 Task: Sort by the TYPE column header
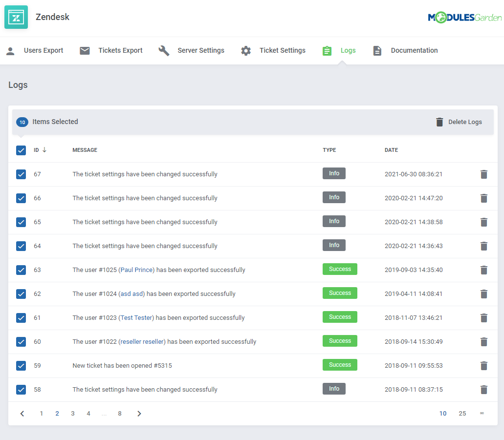pyautogui.click(x=329, y=150)
